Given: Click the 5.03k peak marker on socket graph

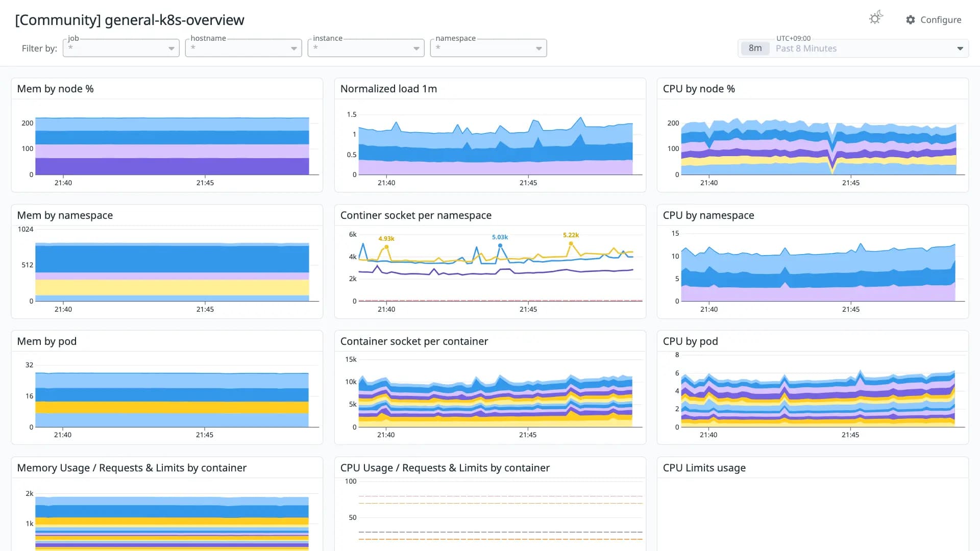Looking at the screenshot, I should (x=500, y=245).
